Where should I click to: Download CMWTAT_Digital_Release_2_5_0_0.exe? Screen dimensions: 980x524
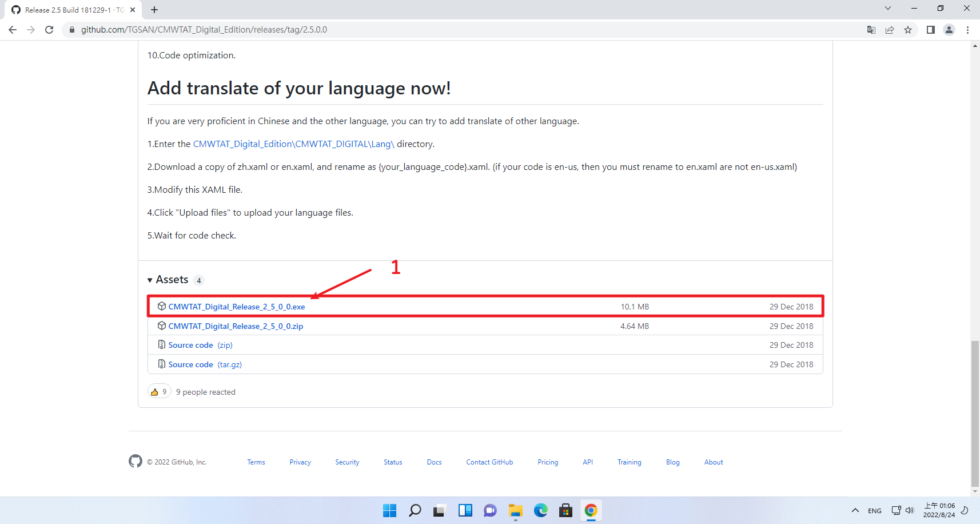(x=236, y=307)
